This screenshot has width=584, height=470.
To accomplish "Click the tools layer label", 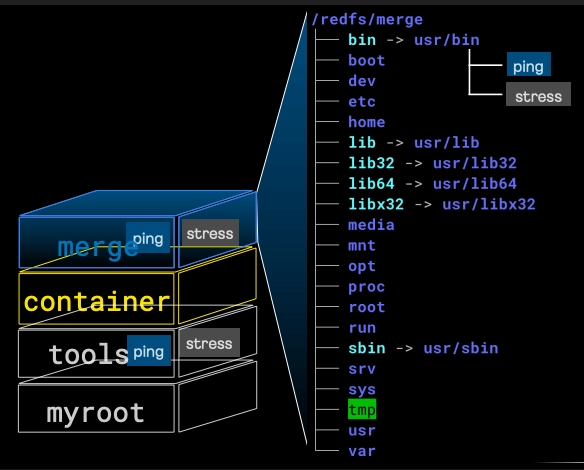I will tap(89, 353).
